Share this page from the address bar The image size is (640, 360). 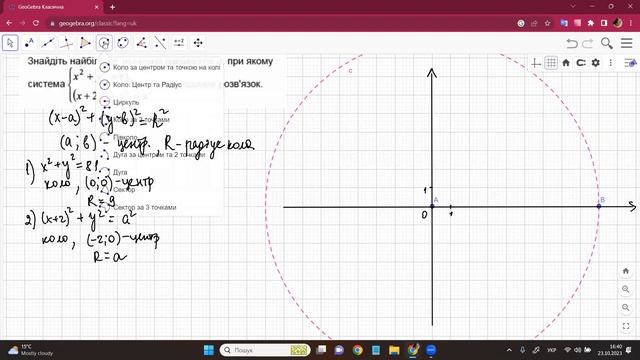click(x=534, y=23)
